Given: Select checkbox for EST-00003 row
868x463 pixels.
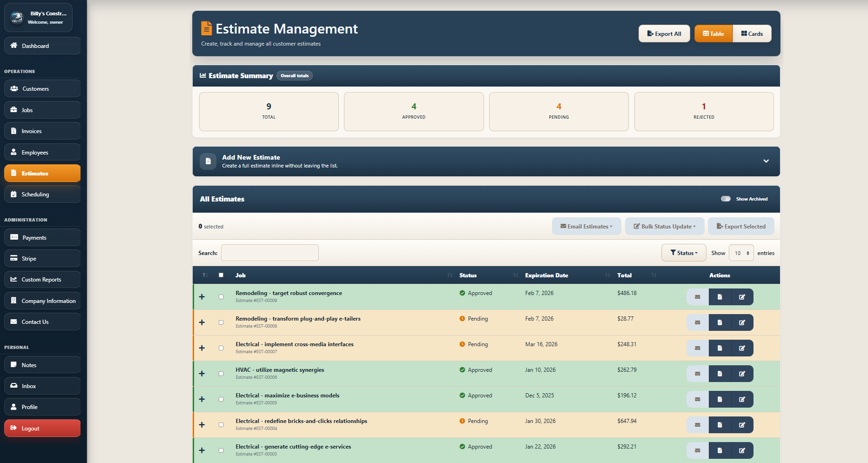Looking at the screenshot, I should (x=221, y=450).
